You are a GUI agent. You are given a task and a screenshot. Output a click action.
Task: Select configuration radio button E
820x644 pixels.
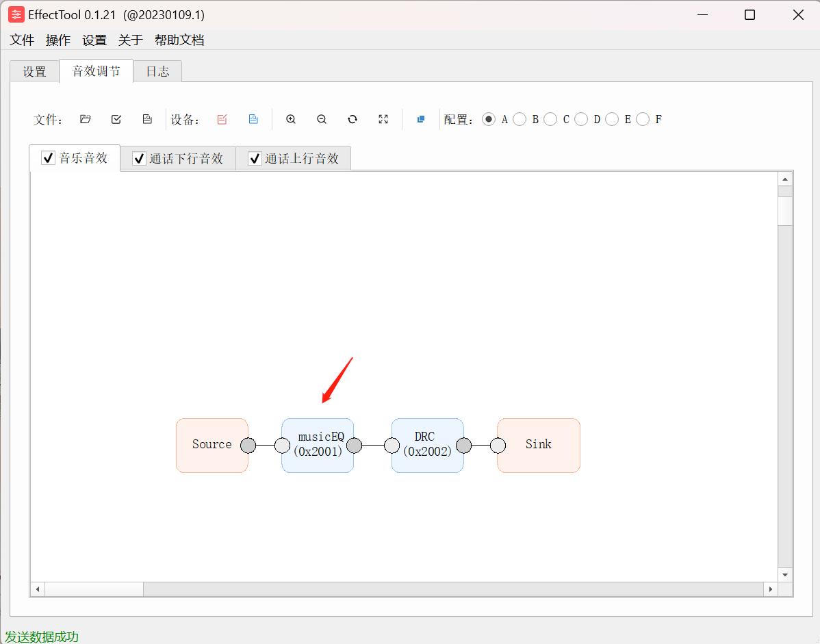tap(612, 119)
